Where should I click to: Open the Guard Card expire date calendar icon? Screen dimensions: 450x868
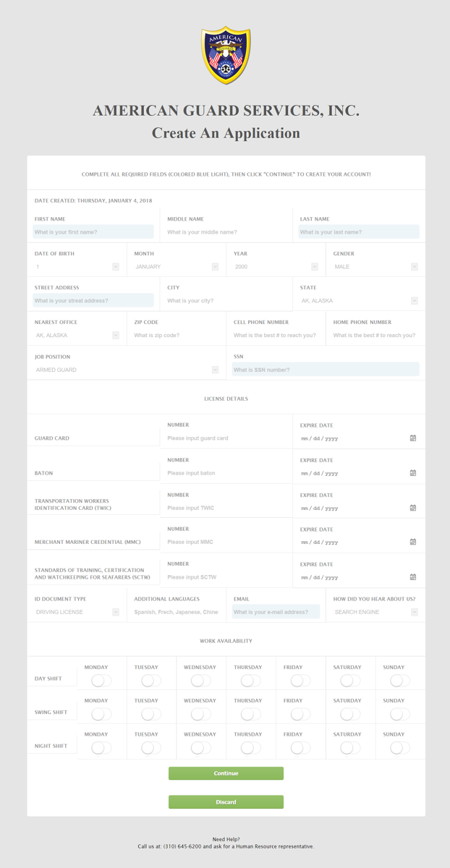click(x=413, y=438)
